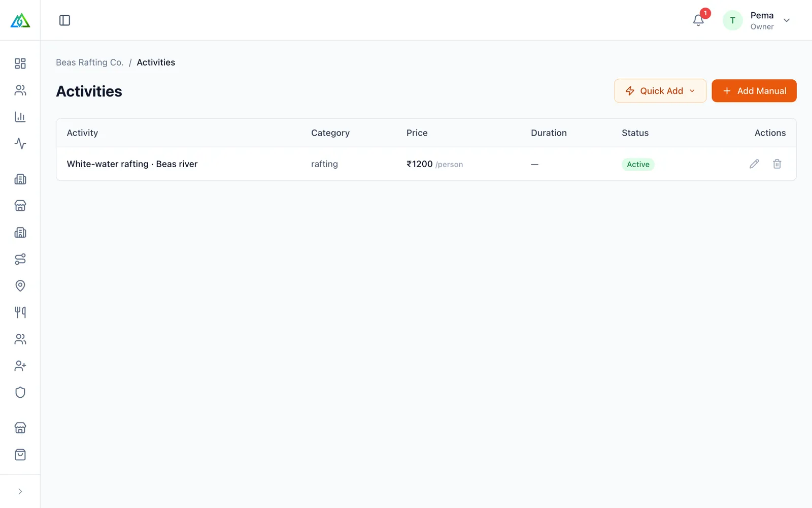812x508 pixels.
Task: Click the Add Manual button
Action: [754, 91]
